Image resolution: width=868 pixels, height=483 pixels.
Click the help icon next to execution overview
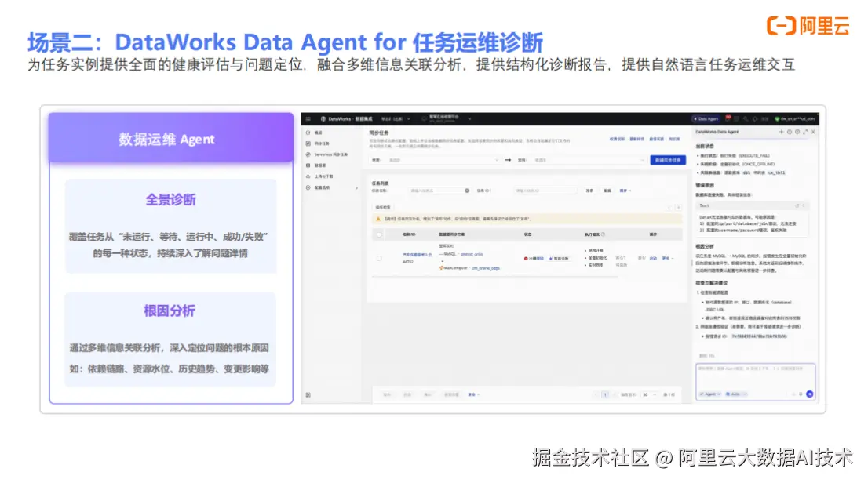pyautogui.click(x=603, y=234)
